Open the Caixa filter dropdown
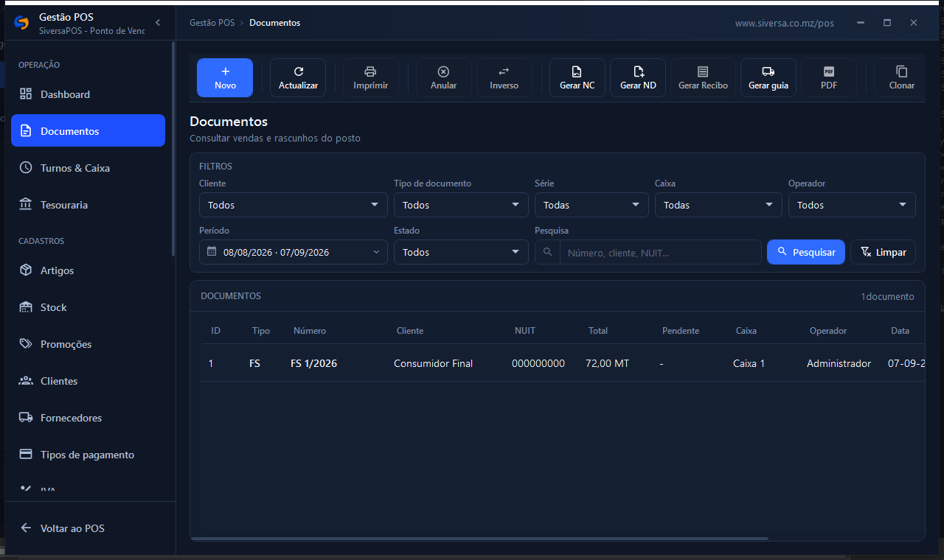The height and width of the screenshot is (560, 944). [718, 205]
